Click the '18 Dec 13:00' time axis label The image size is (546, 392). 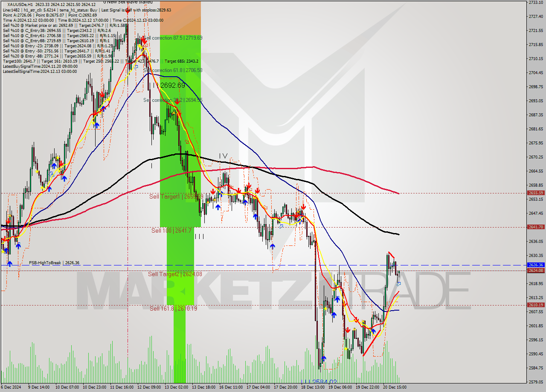(313, 387)
